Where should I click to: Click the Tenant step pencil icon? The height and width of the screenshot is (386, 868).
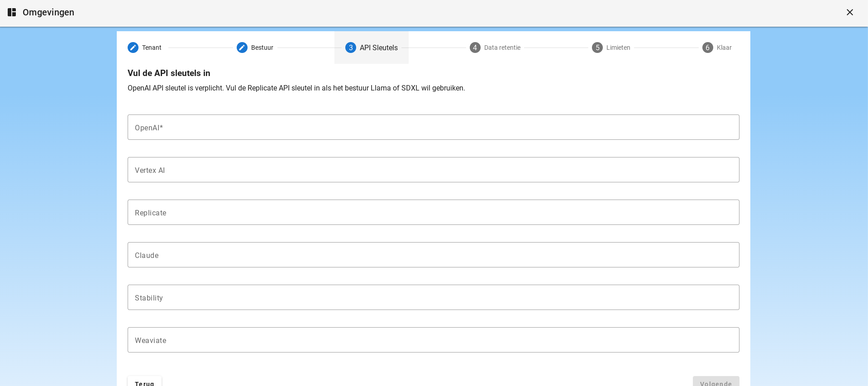click(133, 48)
